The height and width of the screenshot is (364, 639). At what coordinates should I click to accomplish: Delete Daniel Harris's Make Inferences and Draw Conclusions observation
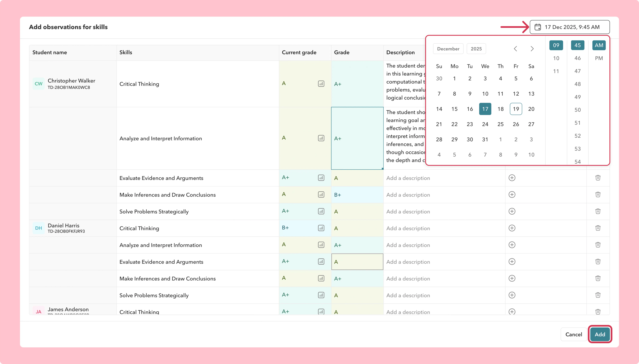click(x=598, y=278)
